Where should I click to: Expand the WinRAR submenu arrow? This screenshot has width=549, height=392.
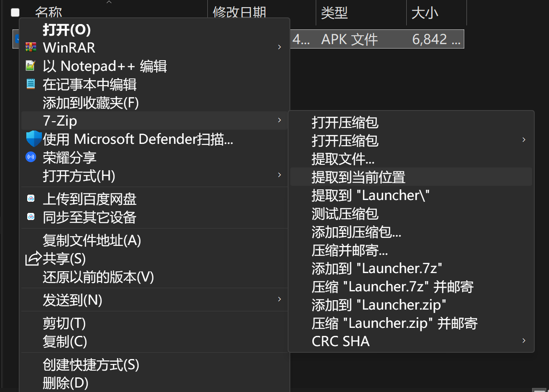[x=279, y=47]
